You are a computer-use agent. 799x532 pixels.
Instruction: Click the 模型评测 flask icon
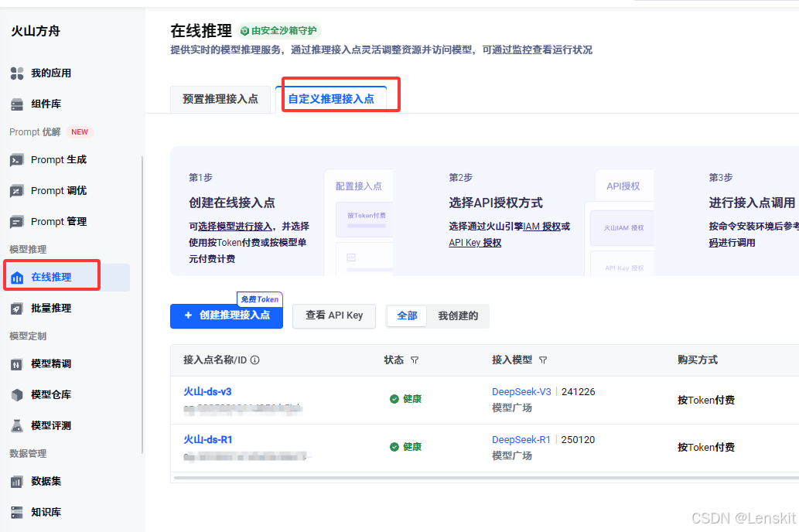coord(17,426)
